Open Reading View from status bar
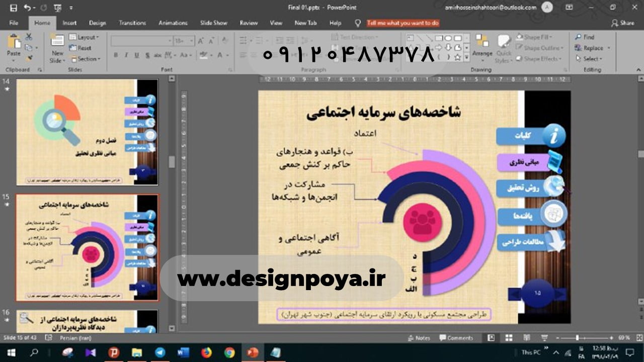Viewport: 644px width, 362px height. 526,338
